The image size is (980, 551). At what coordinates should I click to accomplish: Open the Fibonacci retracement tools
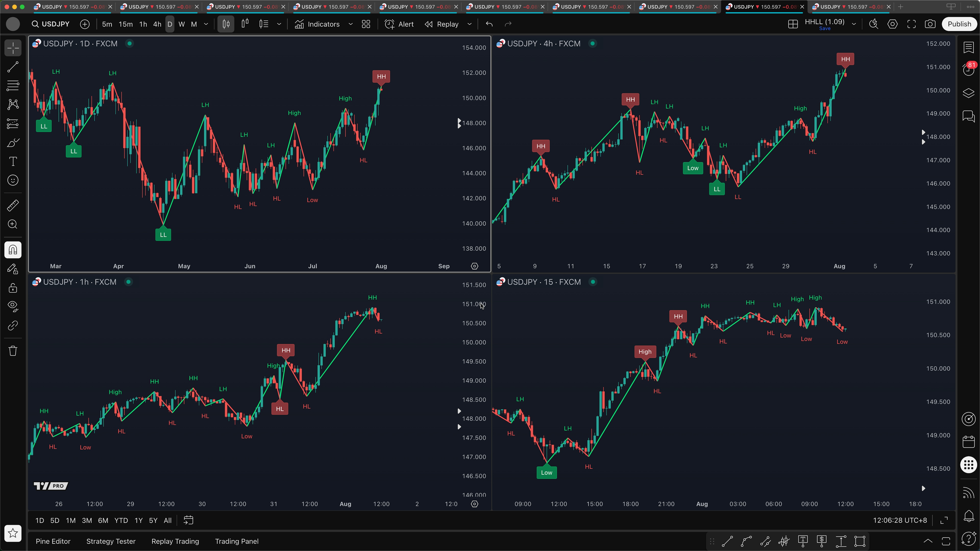tap(13, 86)
